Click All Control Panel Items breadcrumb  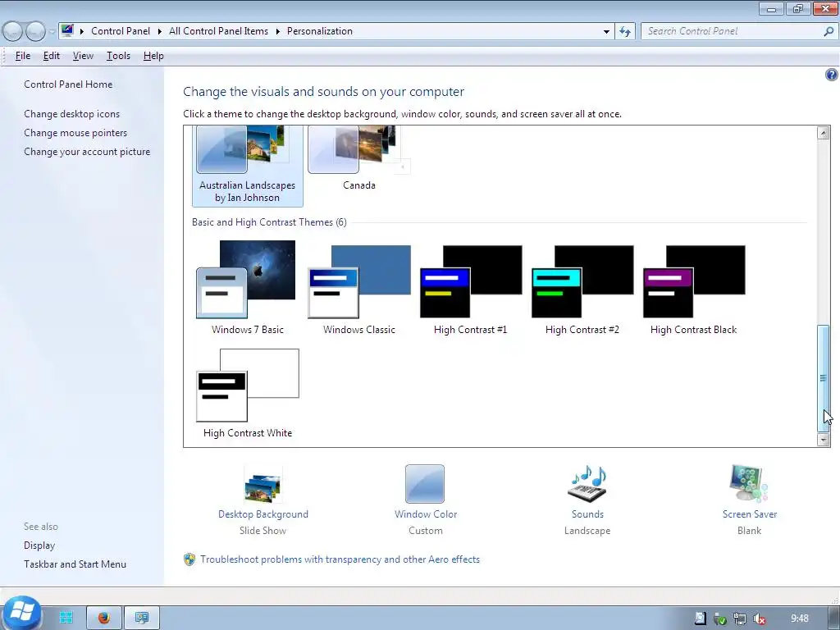point(218,31)
